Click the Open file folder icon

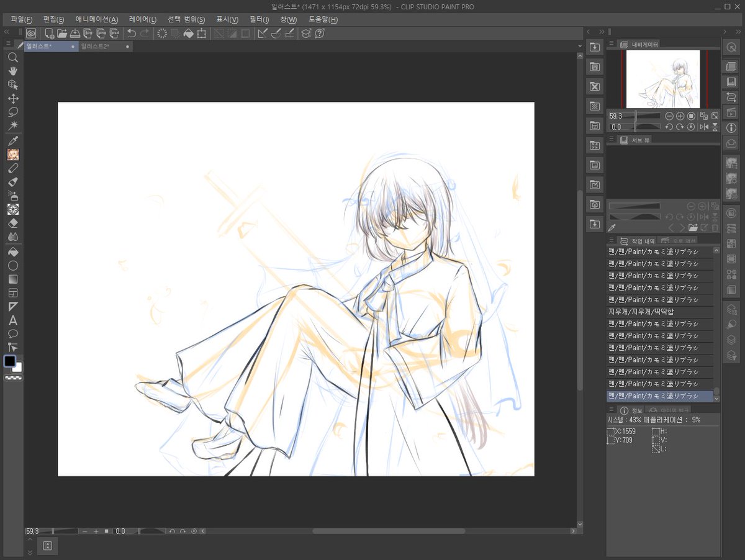(62, 33)
